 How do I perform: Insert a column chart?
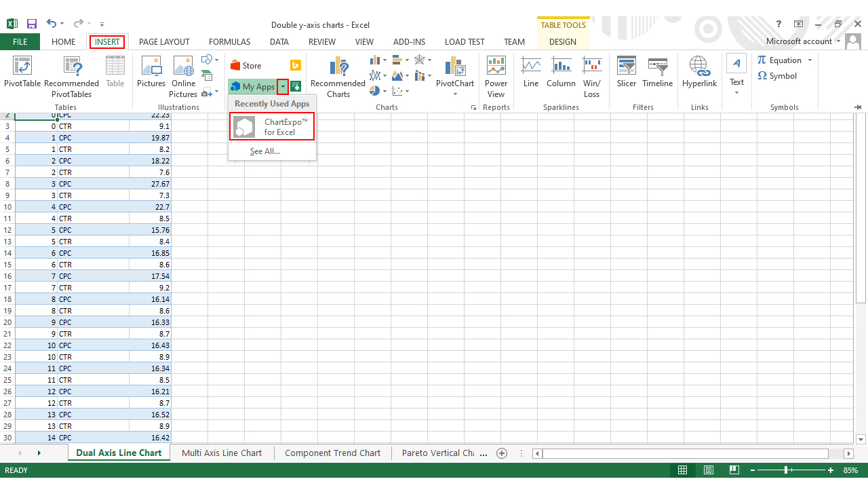click(376, 60)
